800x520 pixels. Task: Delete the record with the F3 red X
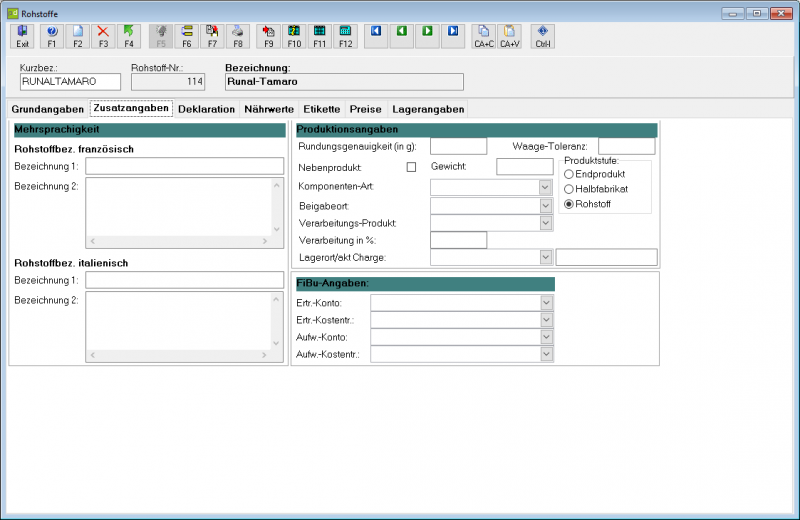tap(103, 37)
